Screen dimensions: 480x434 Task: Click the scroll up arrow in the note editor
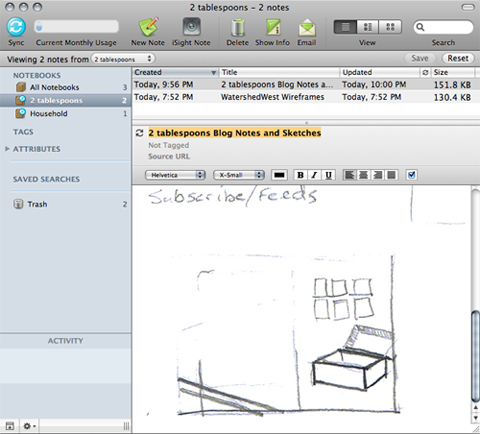click(476, 407)
